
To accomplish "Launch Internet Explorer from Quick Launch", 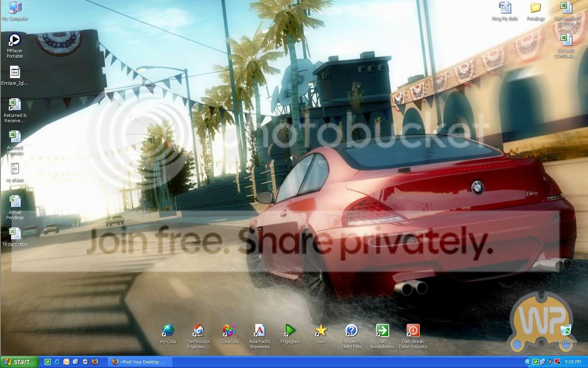I will [57, 362].
